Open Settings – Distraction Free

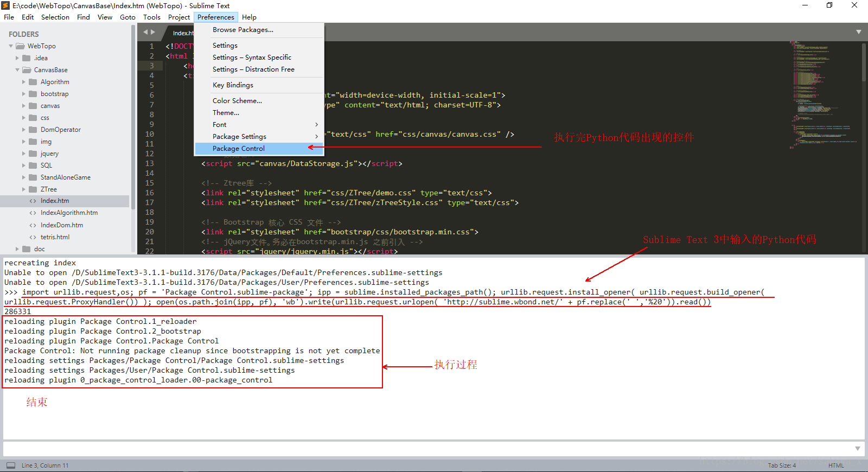[x=259, y=69]
